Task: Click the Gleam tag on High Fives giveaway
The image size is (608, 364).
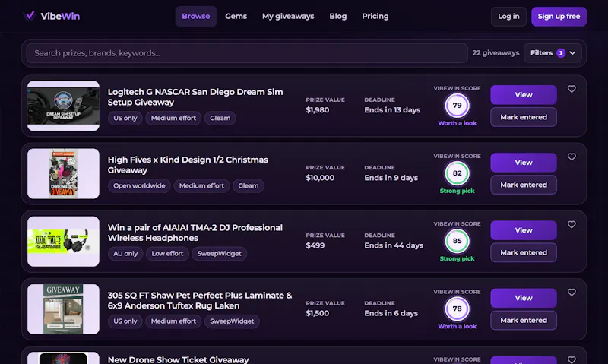Action: pyautogui.click(x=249, y=185)
